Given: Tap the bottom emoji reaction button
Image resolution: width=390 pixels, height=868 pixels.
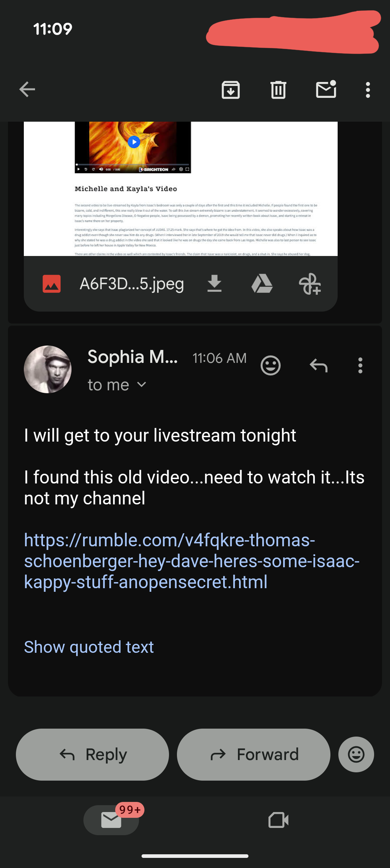Looking at the screenshot, I should pos(356,754).
